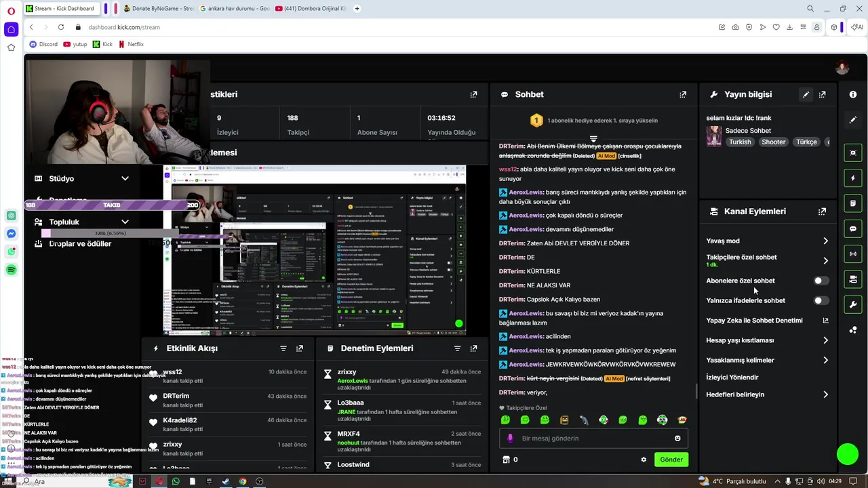
Task: Pick the brown angry face emote
Action: pos(564,420)
